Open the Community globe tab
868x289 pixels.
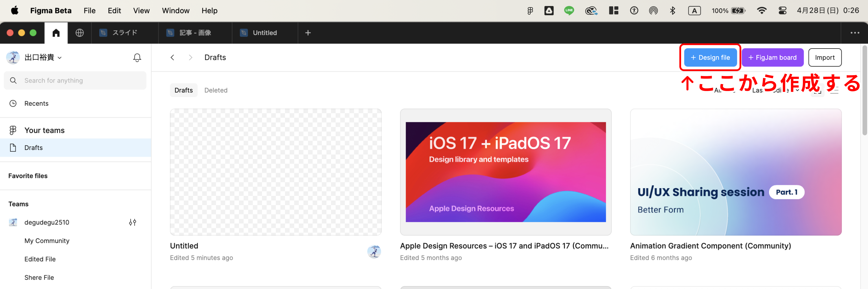click(80, 33)
